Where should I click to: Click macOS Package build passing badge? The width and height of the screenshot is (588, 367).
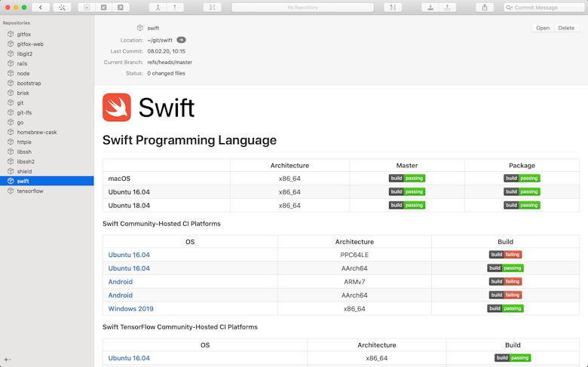pos(522,178)
